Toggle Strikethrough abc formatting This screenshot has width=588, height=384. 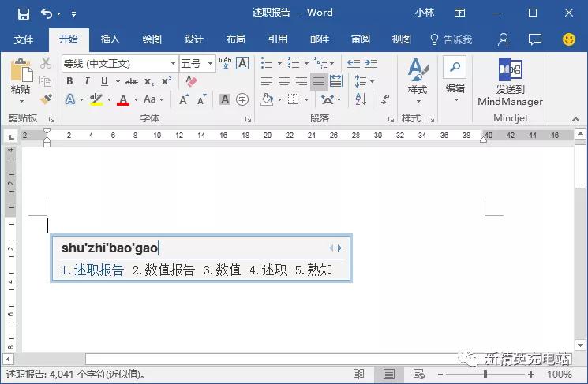[132, 81]
